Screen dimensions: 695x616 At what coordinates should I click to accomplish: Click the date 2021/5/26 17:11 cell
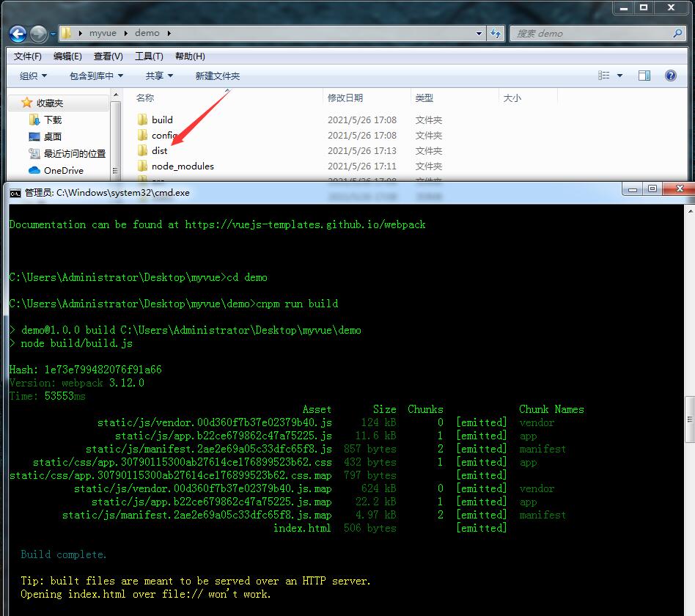pos(361,166)
